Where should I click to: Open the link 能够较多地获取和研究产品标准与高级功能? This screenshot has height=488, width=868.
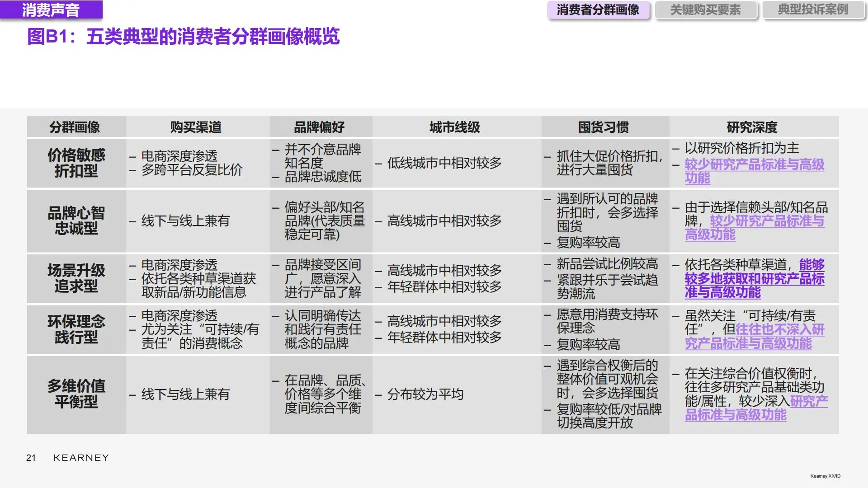tap(754, 279)
